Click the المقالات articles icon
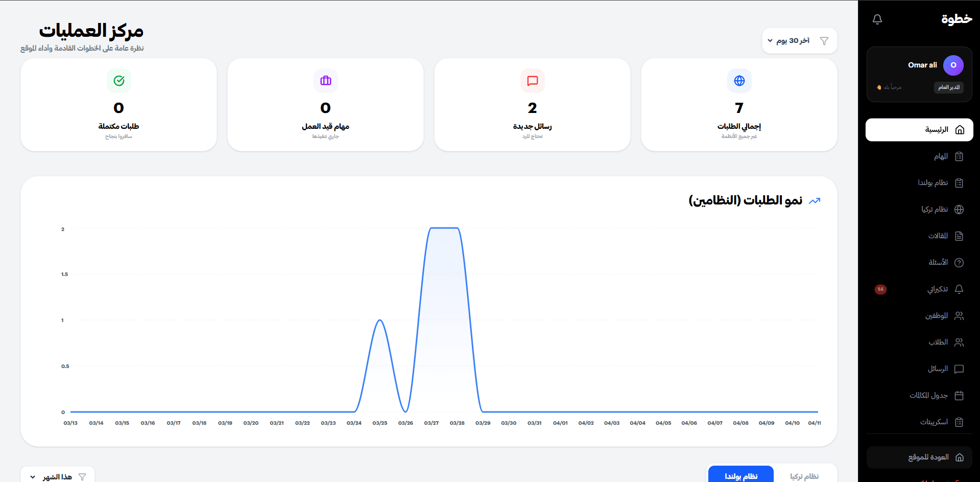Image resolution: width=980 pixels, height=482 pixels. [959, 236]
